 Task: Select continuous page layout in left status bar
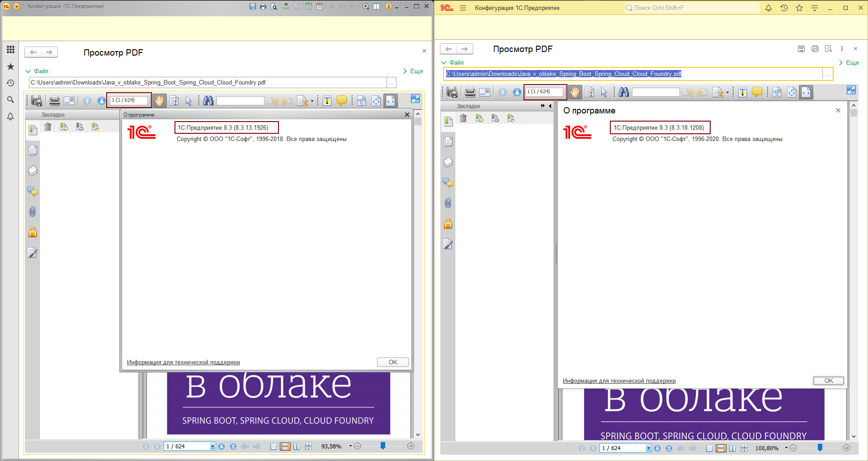(x=285, y=447)
